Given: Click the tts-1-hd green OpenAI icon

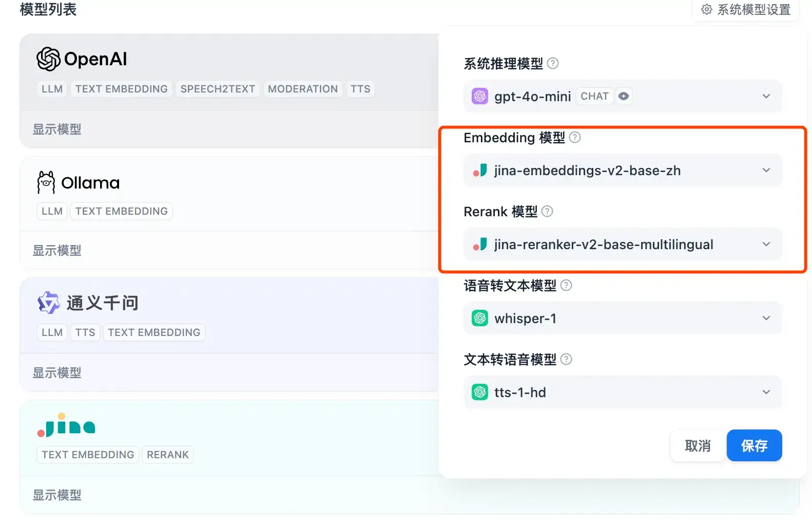Looking at the screenshot, I should tap(480, 392).
